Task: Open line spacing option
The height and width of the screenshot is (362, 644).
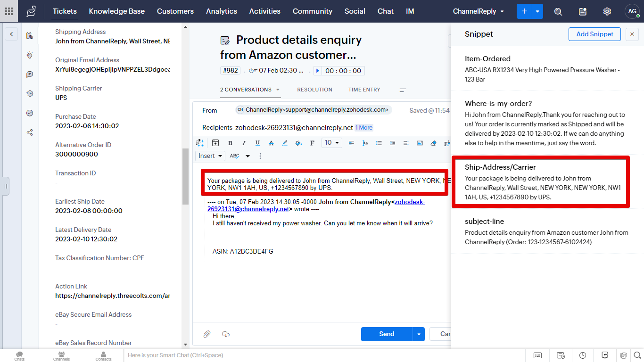Action: (x=406, y=143)
